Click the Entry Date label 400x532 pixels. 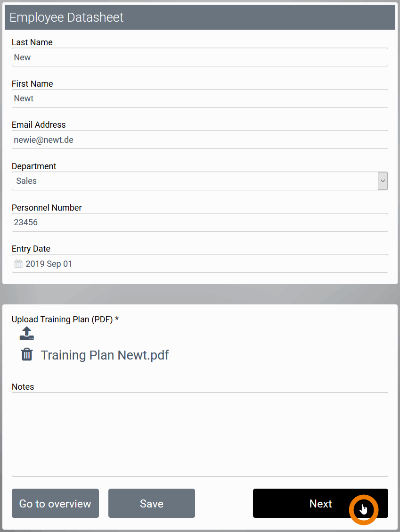31,249
